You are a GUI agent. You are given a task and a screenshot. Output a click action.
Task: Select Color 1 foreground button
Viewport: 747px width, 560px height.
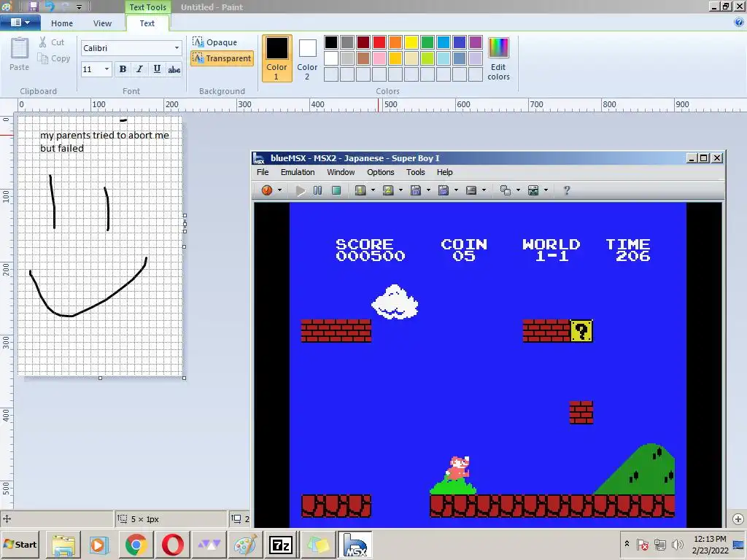coord(276,58)
